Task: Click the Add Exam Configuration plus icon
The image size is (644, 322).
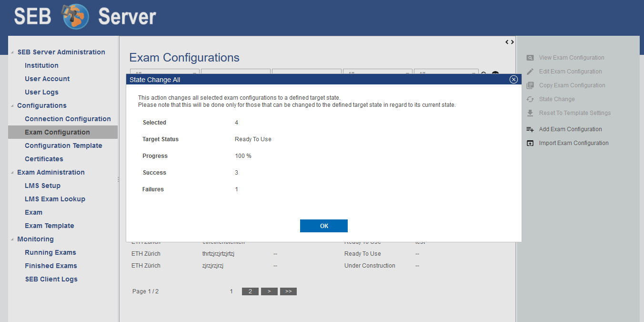Action: 530,129
